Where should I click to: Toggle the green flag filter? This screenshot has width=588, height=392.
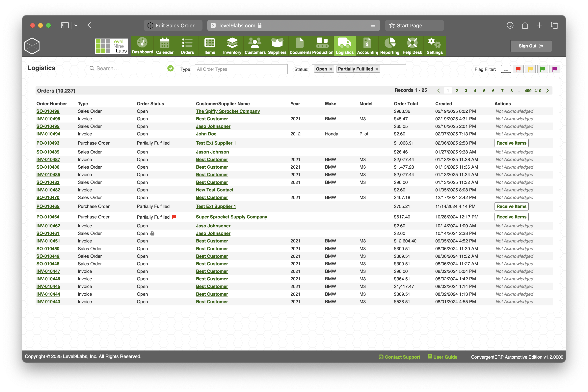tap(543, 69)
